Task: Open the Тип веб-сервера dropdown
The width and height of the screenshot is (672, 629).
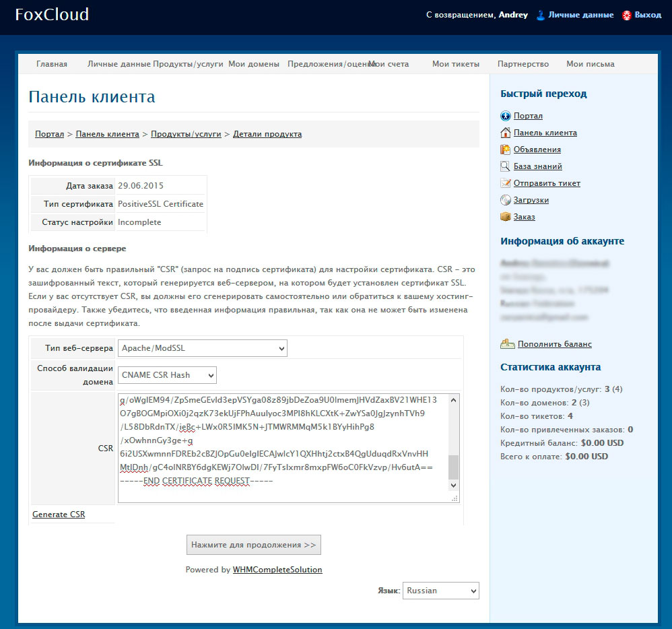Action: pyautogui.click(x=202, y=348)
